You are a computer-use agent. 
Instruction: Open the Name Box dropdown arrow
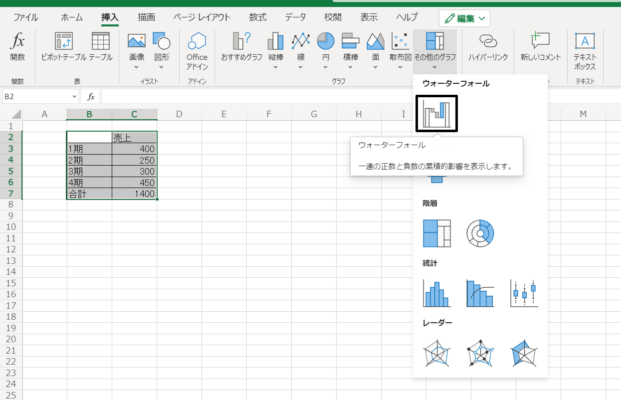74,97
